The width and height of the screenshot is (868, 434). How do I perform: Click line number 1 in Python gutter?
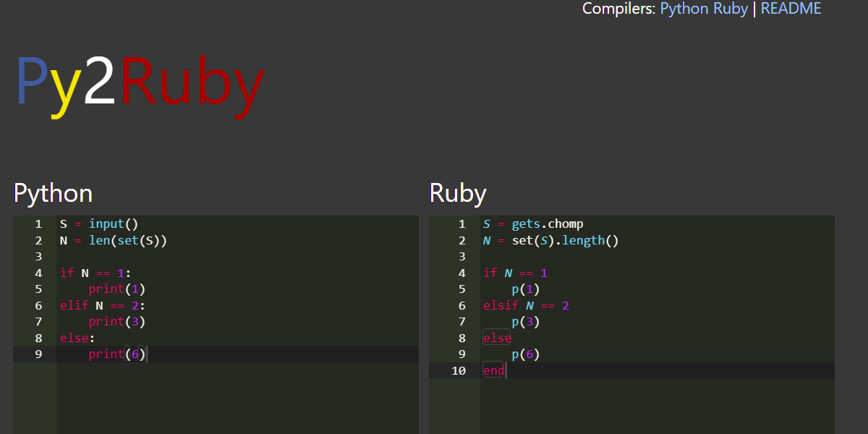point(38,224)
